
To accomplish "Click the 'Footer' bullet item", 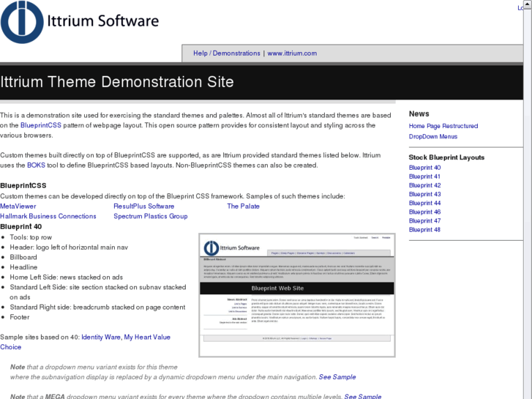I will coord(20,317).
